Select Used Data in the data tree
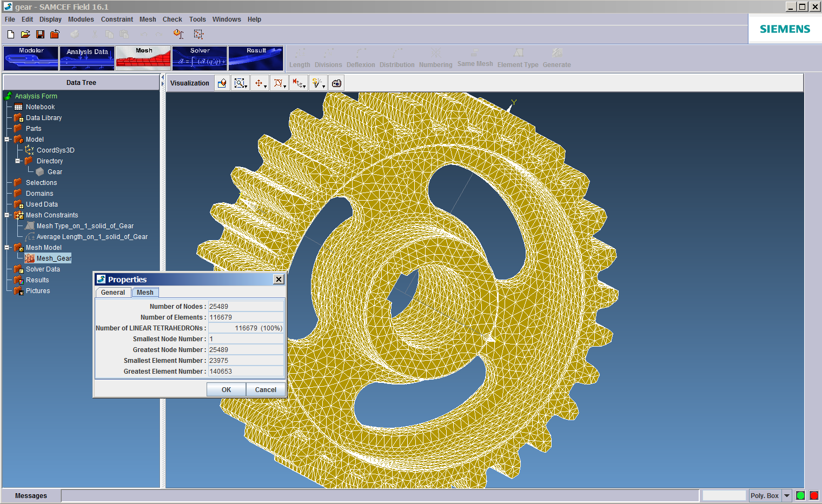Image resolution: width=822 pixels, height=504 pixels. tap(42, 204)
